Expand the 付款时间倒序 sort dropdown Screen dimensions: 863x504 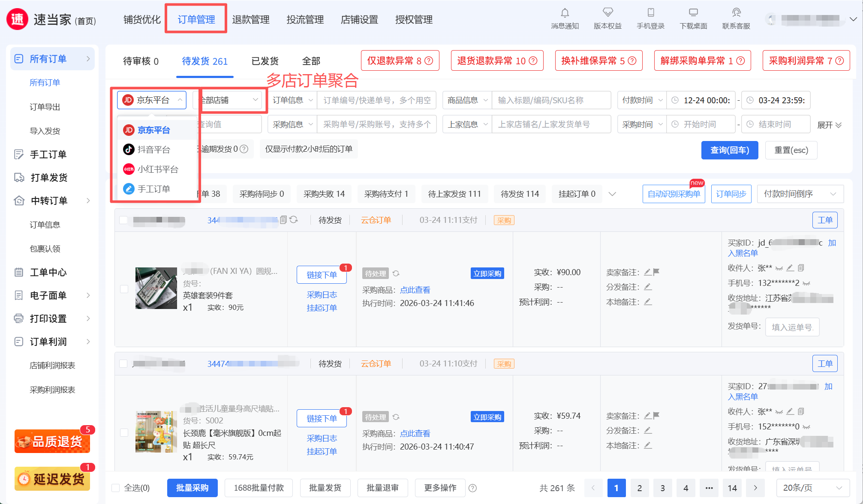click(x=800, y=194)
